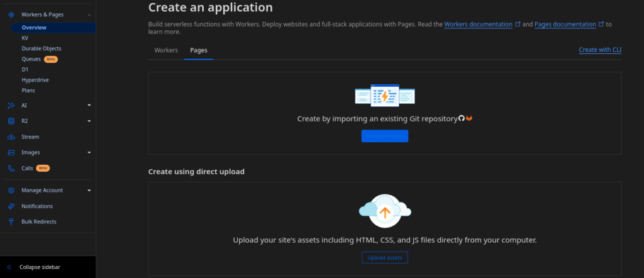Viewport: 644px width, 278px height.
Task: Click the Workers & Pages sidebar icon
Action: click(x=11, y=14)
